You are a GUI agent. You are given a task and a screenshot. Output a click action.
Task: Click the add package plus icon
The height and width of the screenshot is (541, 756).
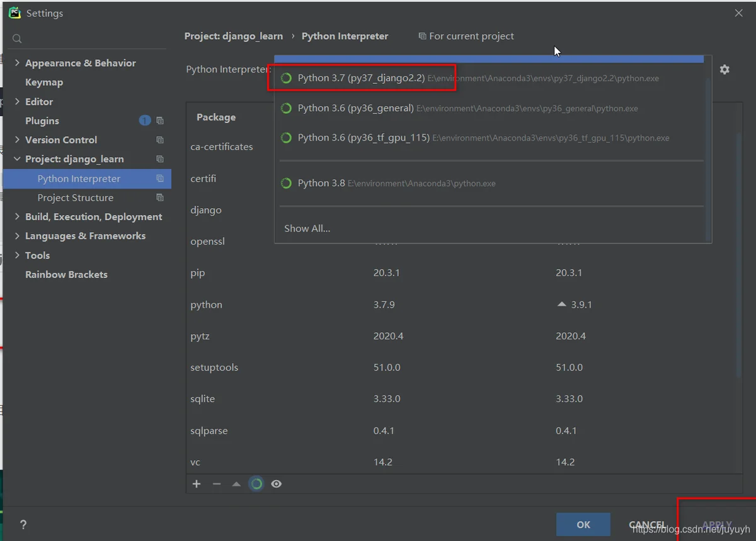coord(197,484)
